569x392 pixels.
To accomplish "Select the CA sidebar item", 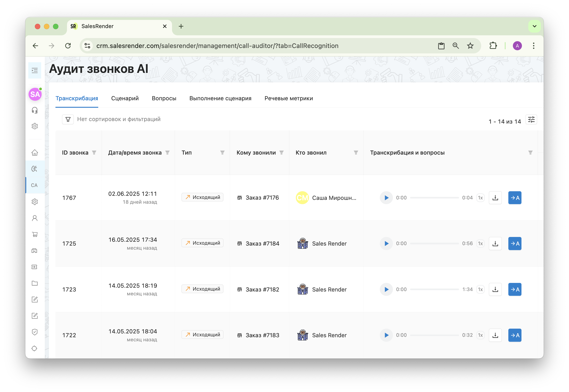I will 34,185.
